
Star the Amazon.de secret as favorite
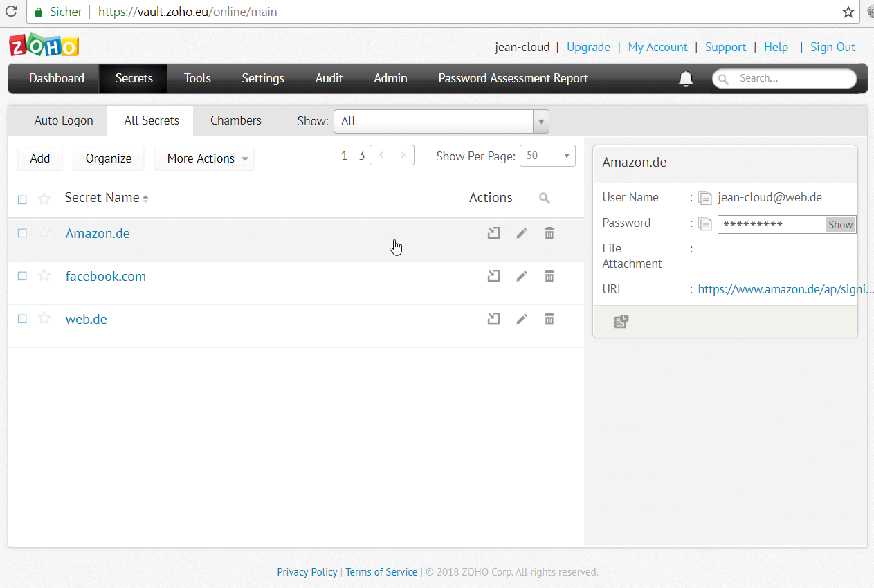click(x=44, y=233)
